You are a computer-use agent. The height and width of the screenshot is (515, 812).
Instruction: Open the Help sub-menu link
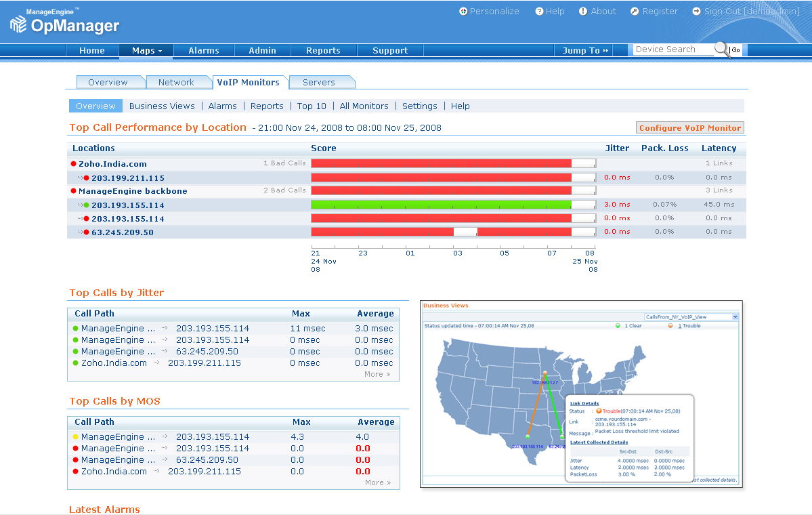(461, 106)
